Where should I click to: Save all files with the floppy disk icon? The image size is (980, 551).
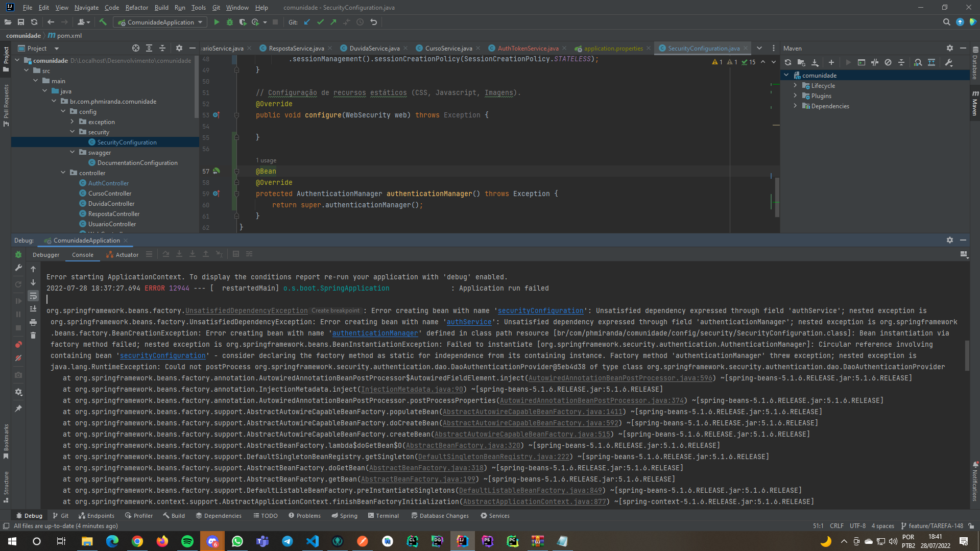click(21, 22)
